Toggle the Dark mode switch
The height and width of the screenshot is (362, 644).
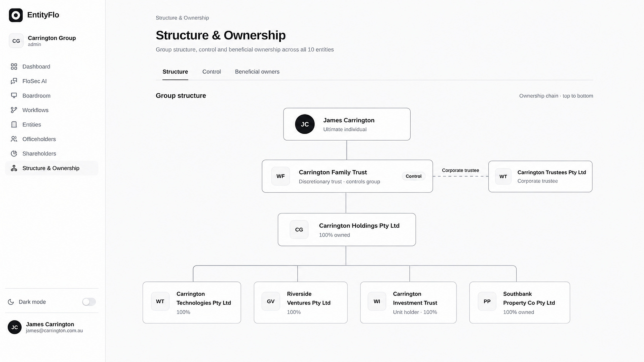[89, 302]
